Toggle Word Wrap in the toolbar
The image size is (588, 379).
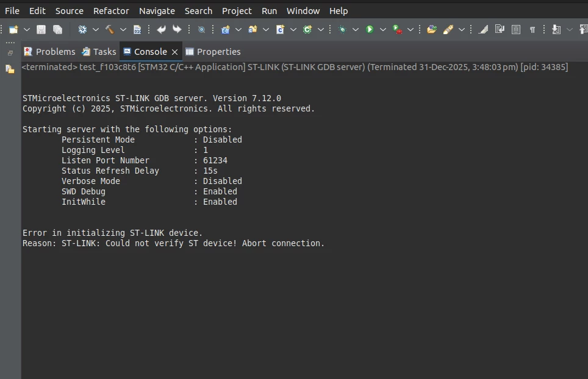[500, 29]
